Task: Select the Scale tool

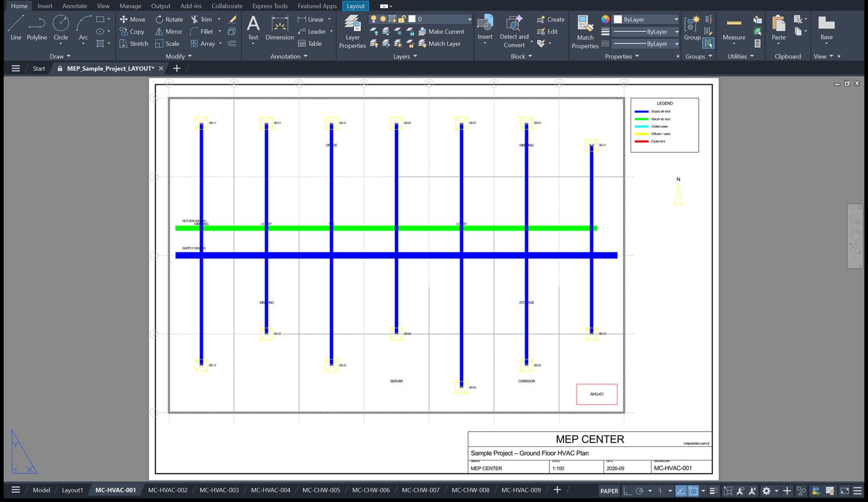Action: [x=167, y=43]
